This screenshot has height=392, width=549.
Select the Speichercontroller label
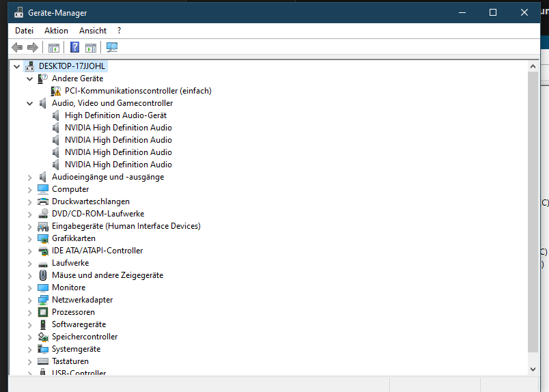click(85, 337)
